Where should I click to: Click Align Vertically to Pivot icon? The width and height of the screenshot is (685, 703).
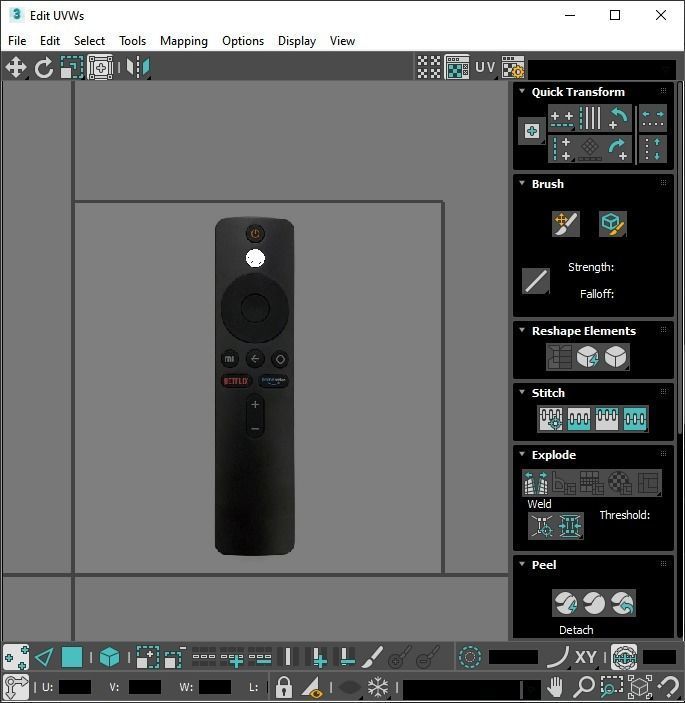(562, 149)
